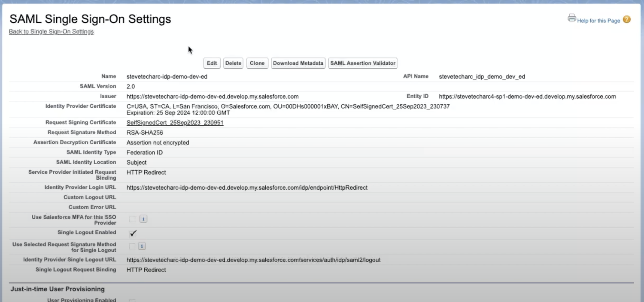Enable Use Selected Request Signature Method for Single Logout
The height and width of the screenshot is (302, 644).
[x=132, y=245]
